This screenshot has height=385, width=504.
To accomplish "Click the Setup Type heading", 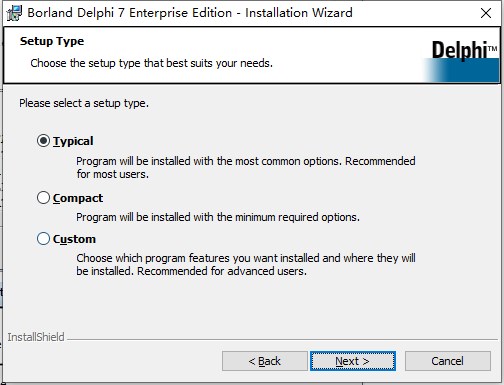I will pyautogui.click(x=52, y=41).
